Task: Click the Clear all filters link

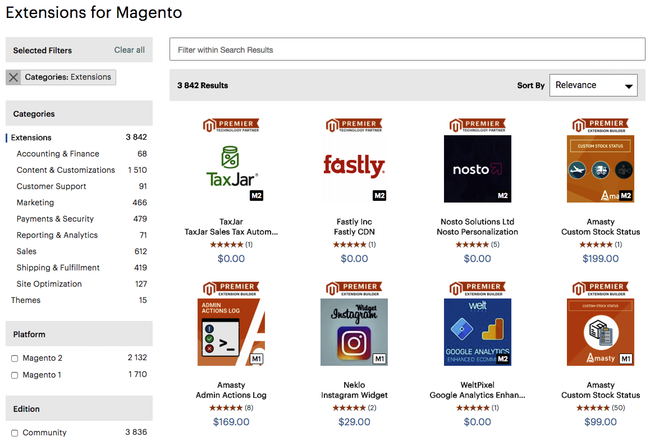Action: (129, 50)
